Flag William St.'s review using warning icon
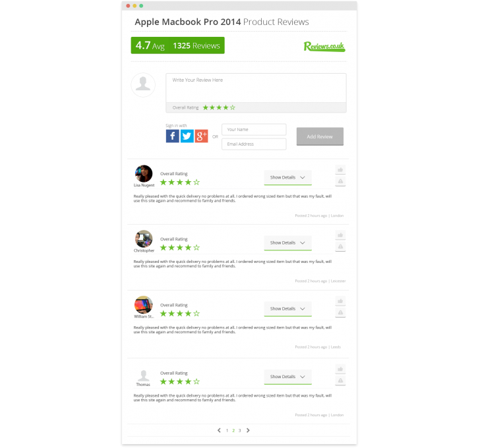Screen dimensions: 478x448 click(340, 312)
